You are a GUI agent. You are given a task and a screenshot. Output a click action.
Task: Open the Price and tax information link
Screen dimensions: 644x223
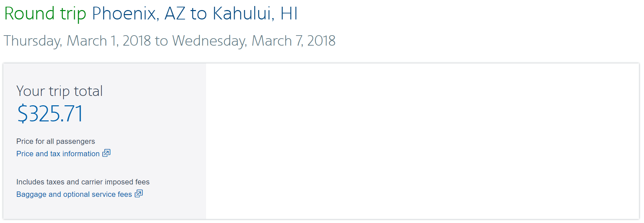click(x=58, y=154)
